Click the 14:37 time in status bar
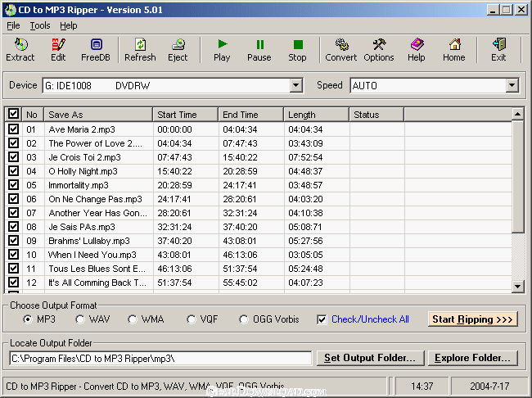 [x=422, y=386]
